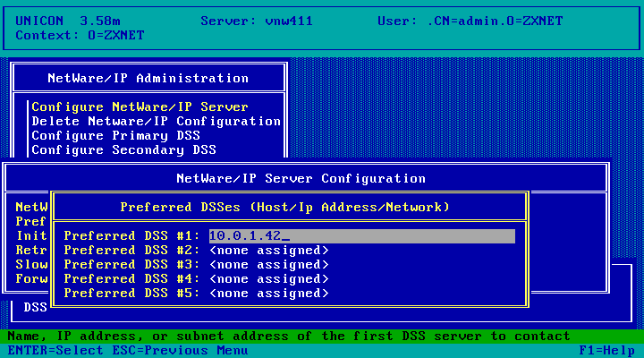The height and width of the screenshot is (358, 644).
Task: Click the Preferred DSS #4 label
Action: click(x=131, y=279)
